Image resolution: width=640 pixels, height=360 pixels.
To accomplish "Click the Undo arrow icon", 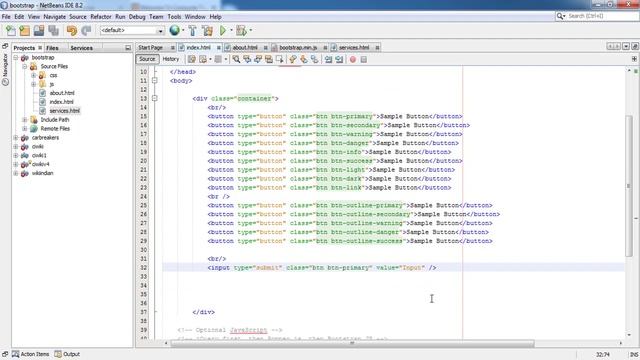I will tap(72, 31).
